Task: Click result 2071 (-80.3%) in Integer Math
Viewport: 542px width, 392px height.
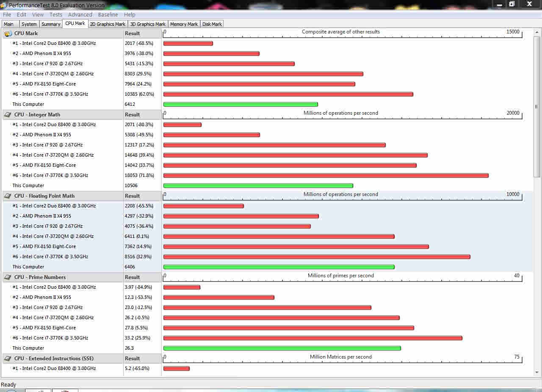Action: pyautogui.click(x=139, y=124)
